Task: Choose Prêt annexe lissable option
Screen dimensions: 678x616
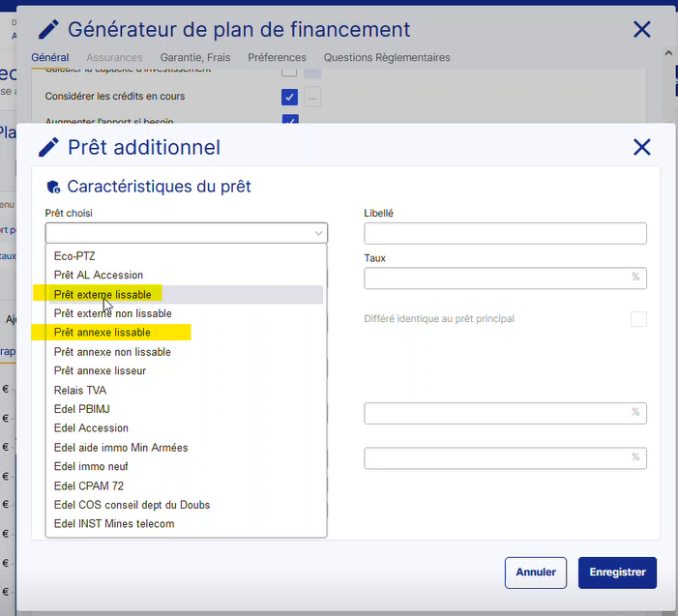Action: tap(102, 333)
